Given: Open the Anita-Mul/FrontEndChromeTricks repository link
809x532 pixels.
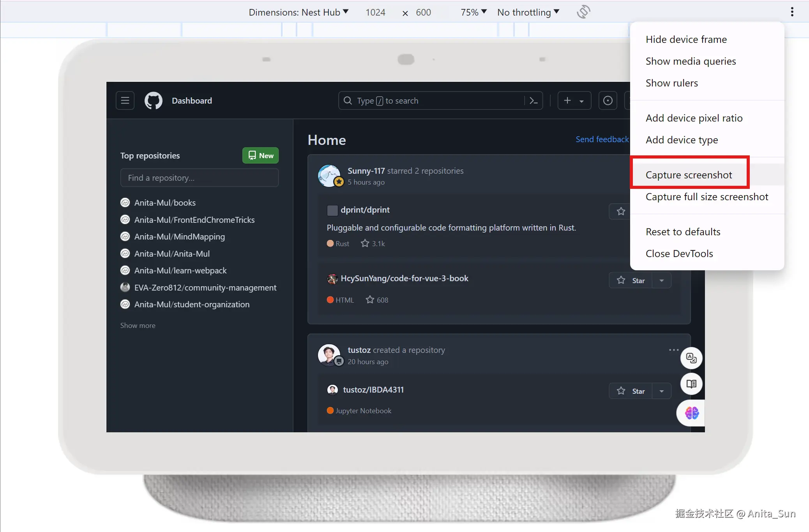Looking at the screenshot, I should 194,220.
